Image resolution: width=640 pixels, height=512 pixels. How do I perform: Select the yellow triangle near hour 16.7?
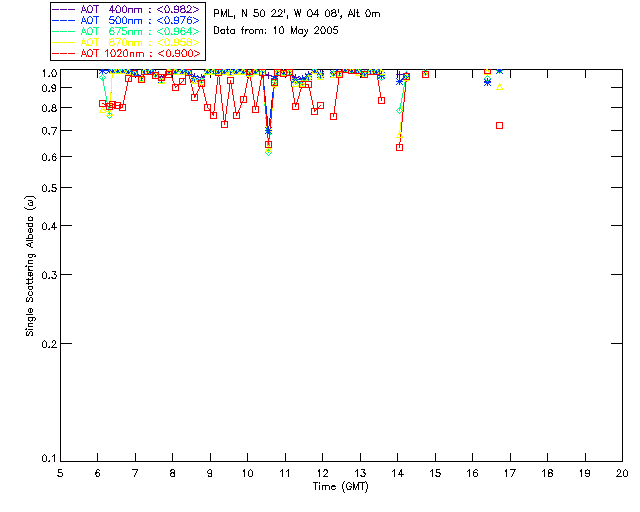(499, 87)
